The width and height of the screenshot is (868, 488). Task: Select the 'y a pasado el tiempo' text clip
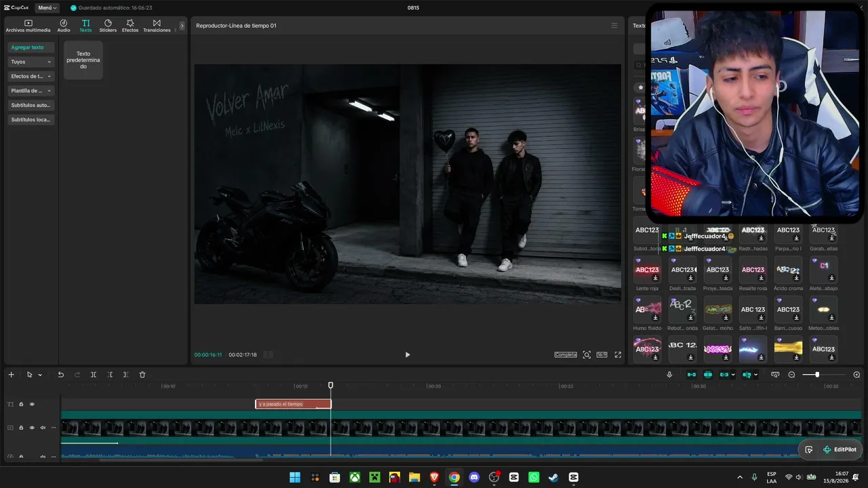pyautogui.click(x=293, y=404)
